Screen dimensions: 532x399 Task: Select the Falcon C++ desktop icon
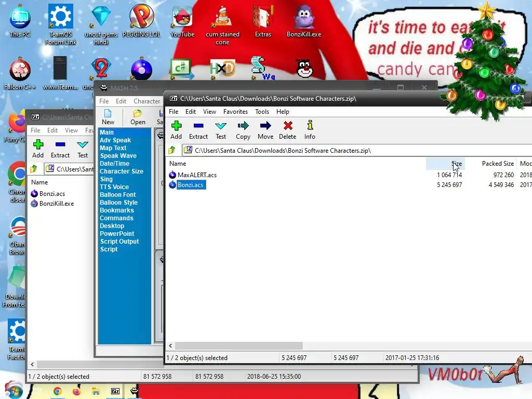coord(20,74)
